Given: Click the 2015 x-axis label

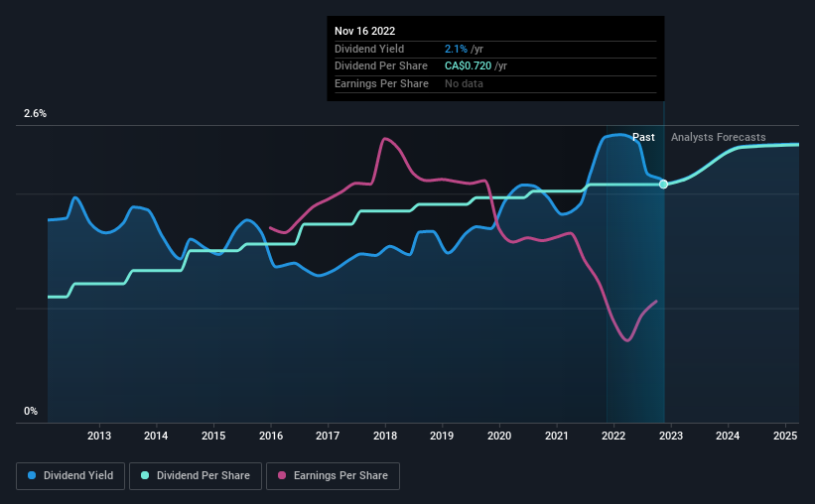Looking at the screenshot, I should click(x=213, y=436).
